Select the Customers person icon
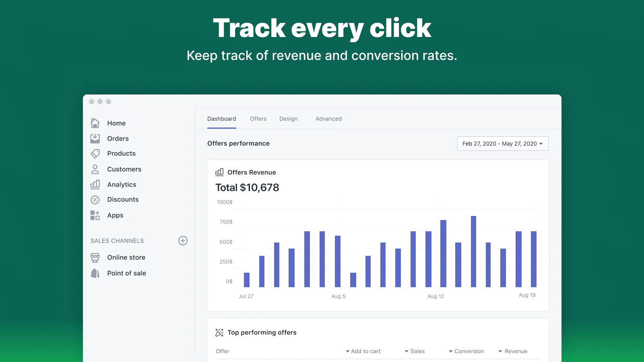The width and height of the screenshot is (644, 362). [x=95, y=169]
